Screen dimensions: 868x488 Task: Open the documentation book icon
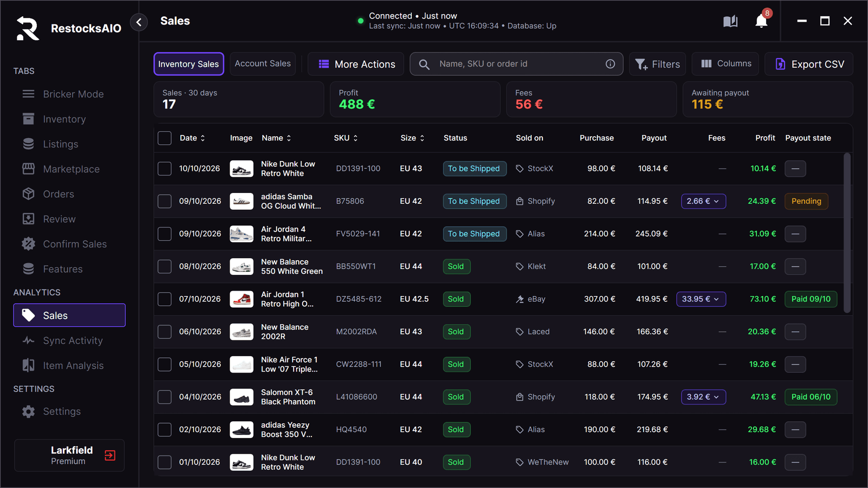click(x=730, y=21)
